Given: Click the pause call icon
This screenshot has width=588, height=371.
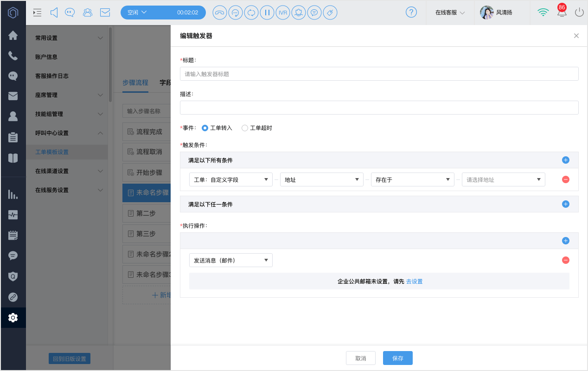Looking at the screenshot, I should click(267, 13).
